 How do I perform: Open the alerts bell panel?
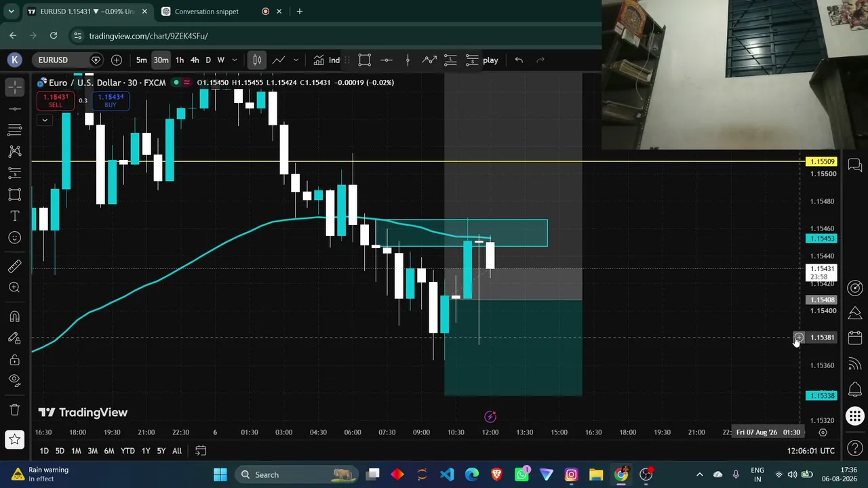pyautogui.click(x=855, y=390)
